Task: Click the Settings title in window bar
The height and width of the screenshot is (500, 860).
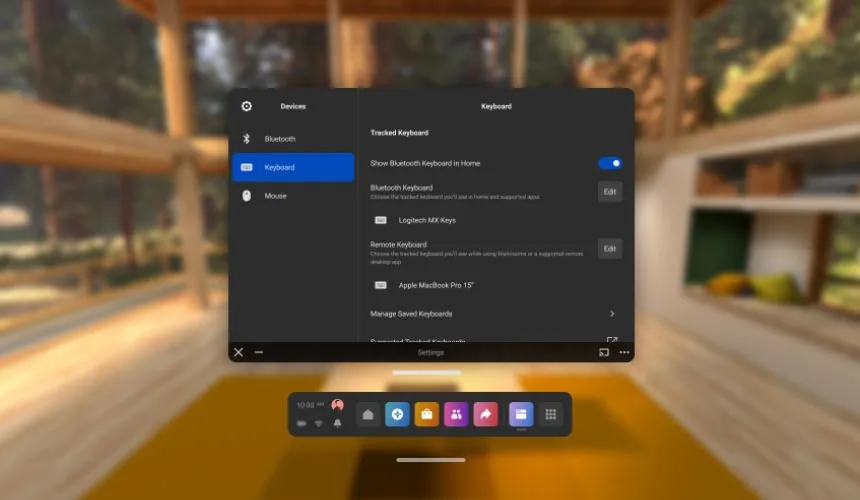Action: point(431,353)
